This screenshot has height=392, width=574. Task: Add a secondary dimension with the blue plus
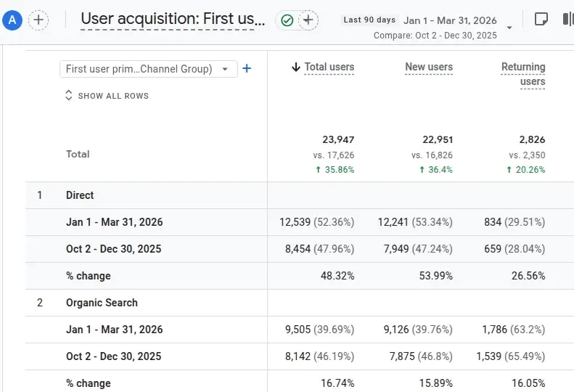[x=247, y=68]
